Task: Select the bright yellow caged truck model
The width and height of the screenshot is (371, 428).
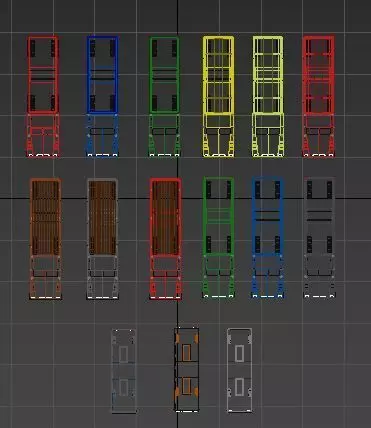Action: pos(218,96)
